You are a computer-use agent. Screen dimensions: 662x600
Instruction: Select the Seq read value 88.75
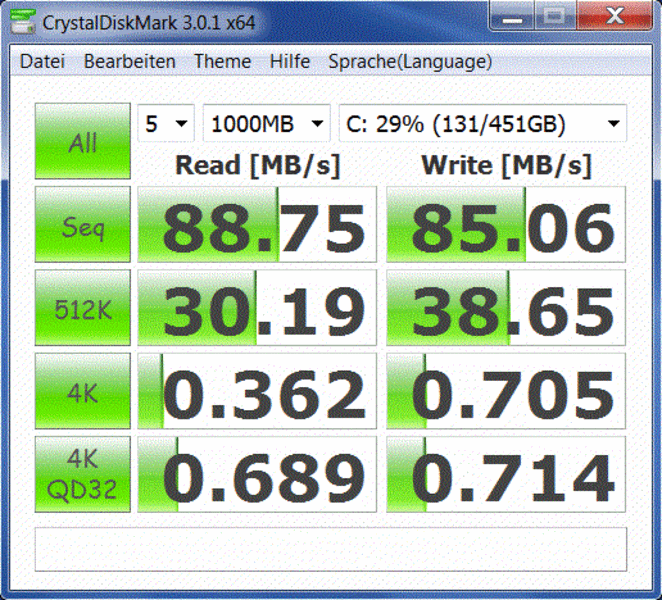click(257, 224)
